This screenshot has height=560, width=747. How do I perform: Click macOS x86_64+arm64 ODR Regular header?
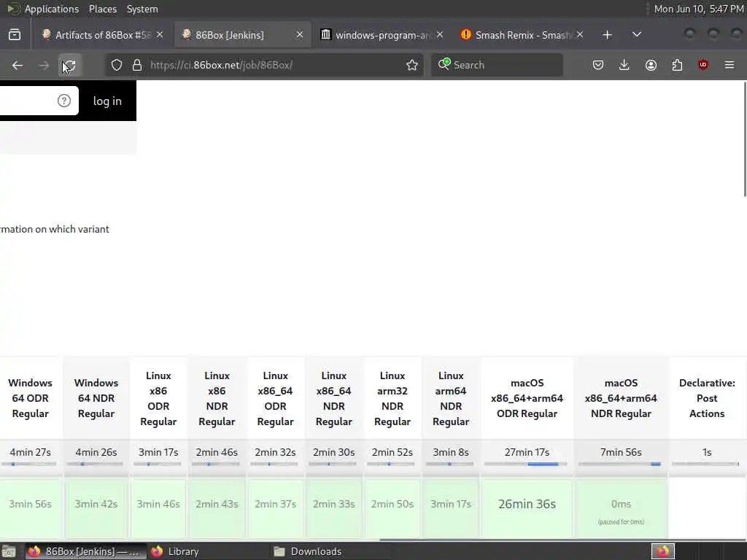coord(527,398)
